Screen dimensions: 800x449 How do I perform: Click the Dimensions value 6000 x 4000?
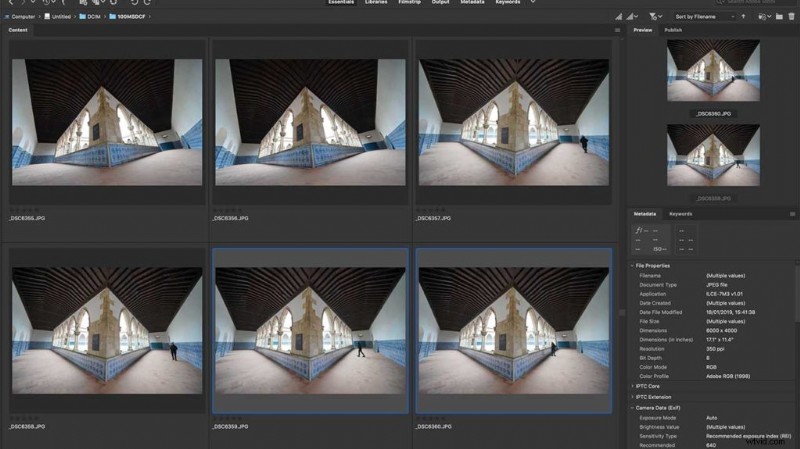pos(721,331)
